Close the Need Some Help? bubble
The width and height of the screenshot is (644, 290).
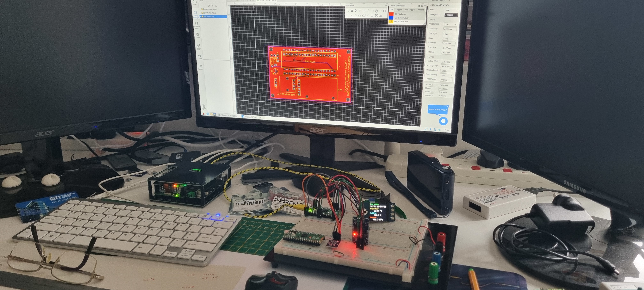click(x=448, y=106)
